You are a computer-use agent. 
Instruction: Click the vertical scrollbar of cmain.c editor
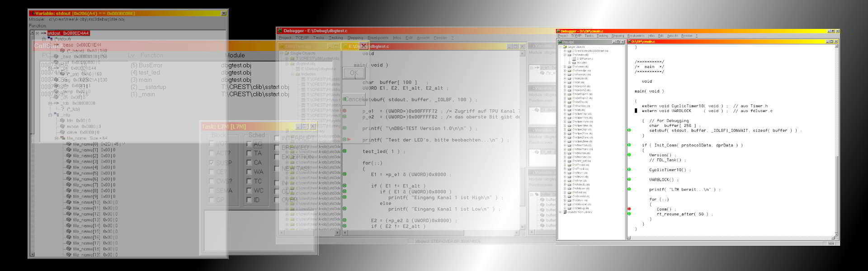[x=837, y=135]
